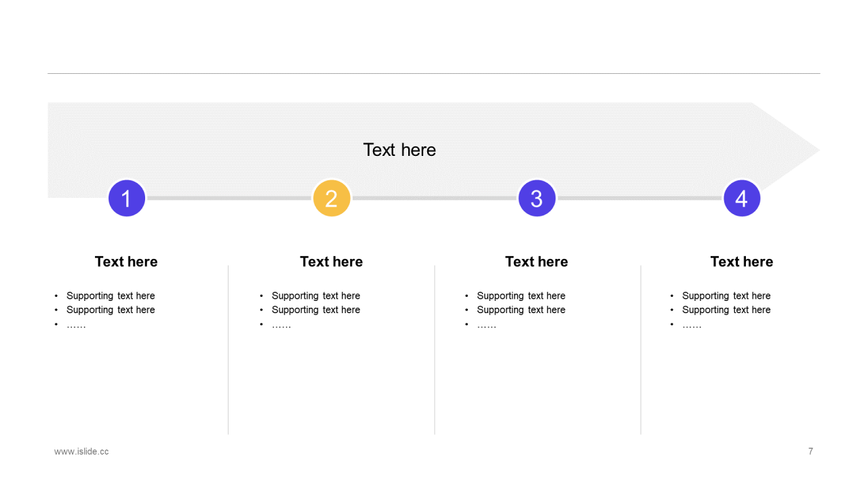Select the large arrow's 'Text here' title

click(x=399, y=150)
